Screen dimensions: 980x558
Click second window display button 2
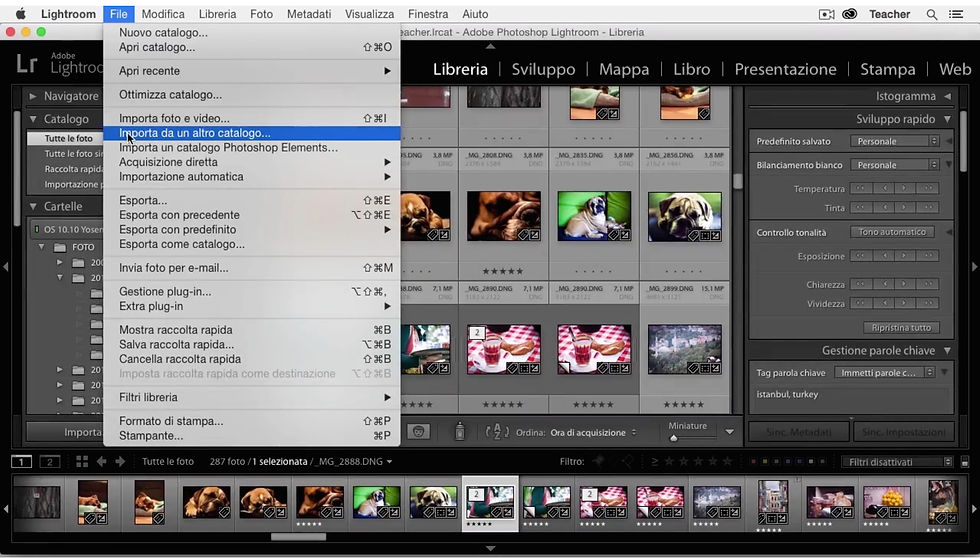[49, 462]
